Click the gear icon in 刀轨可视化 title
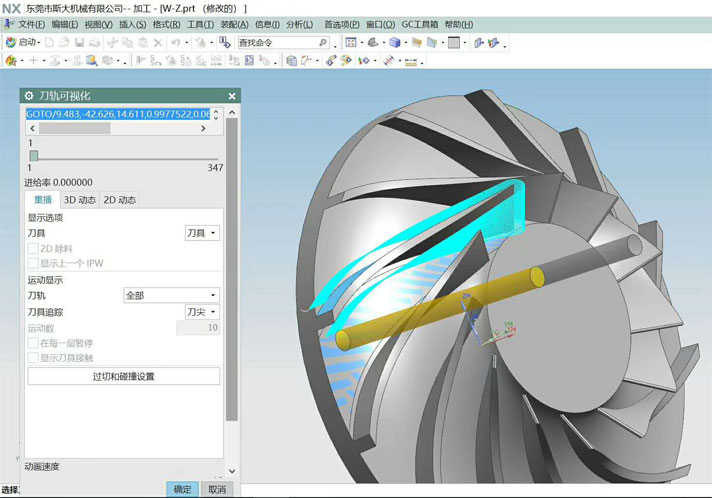Viewport: 712px width, 498px height. [x=30, y=96]
